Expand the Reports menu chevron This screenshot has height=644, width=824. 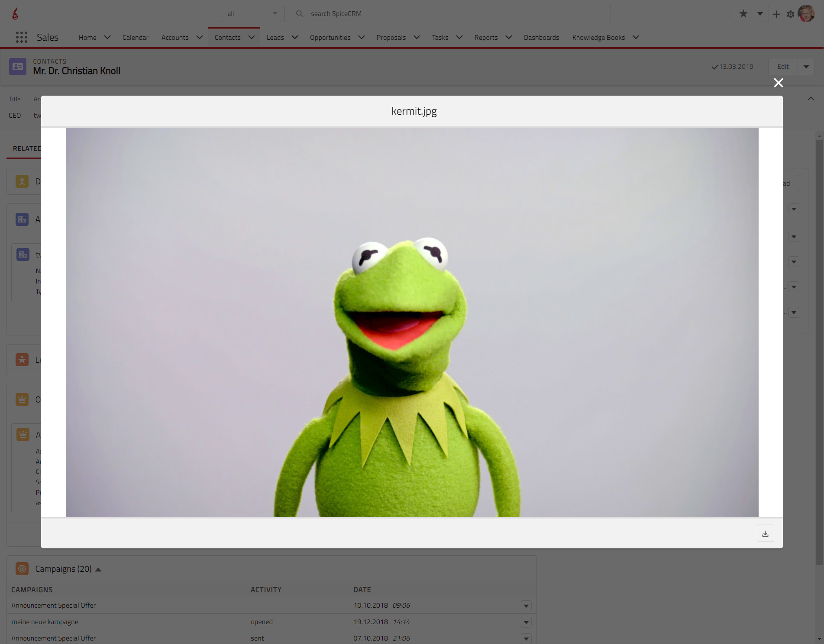509,37
